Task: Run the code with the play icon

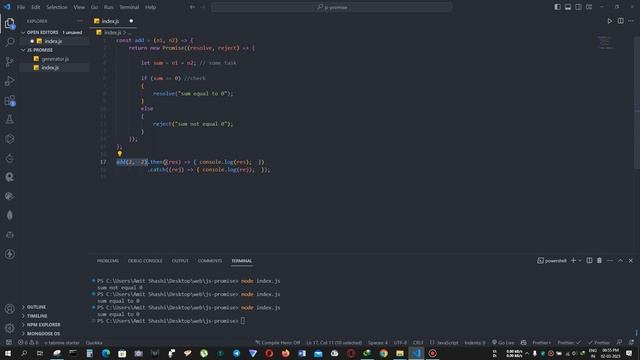Action: (x=609, y=21)
